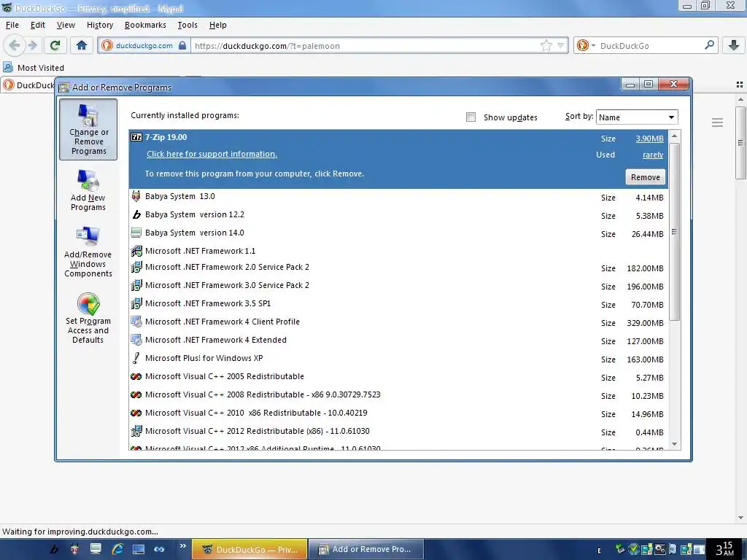Viewport: 747px width, 560px height.
Task: Click the browser URL address field
Action: pyautogui.click(x=366, y=46)
